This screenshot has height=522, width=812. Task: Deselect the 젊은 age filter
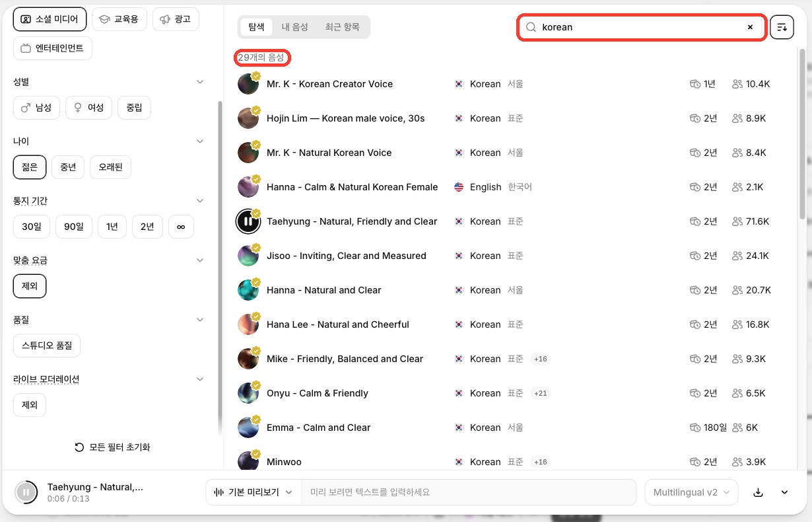(30, 167)
